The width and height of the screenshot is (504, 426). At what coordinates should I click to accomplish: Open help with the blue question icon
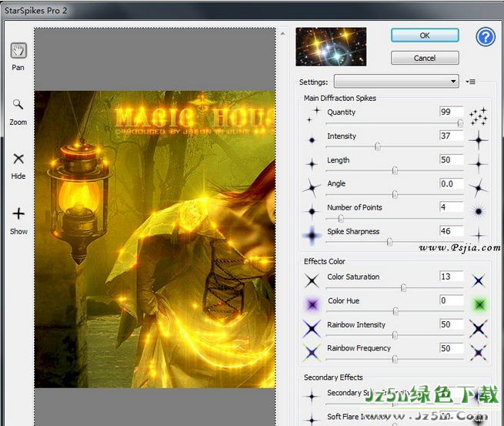(x=486, y=37)
